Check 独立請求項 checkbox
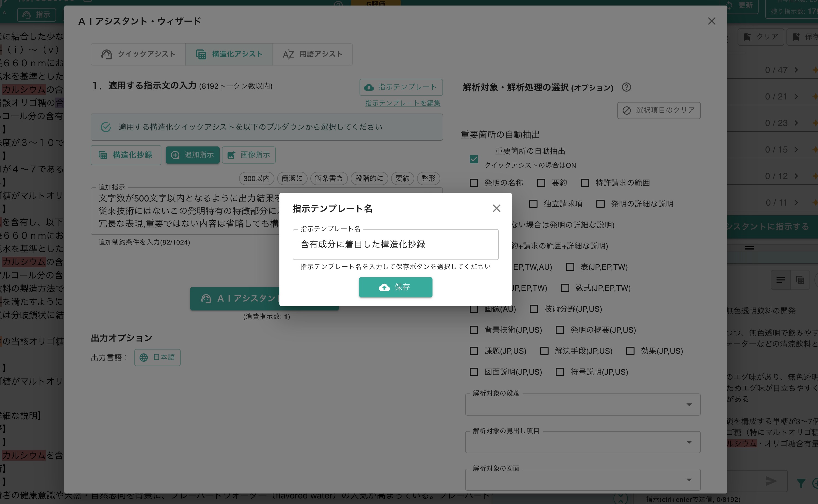Image resolution: width=818 pixels, height=504 pixels. pos(533,204)
